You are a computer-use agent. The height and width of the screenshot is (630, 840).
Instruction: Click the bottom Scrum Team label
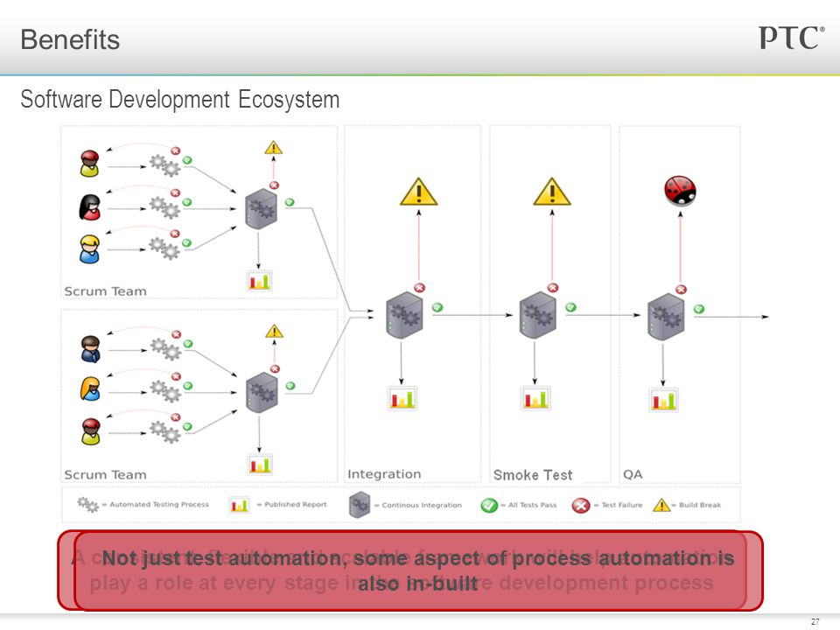[x=105, y=474]
